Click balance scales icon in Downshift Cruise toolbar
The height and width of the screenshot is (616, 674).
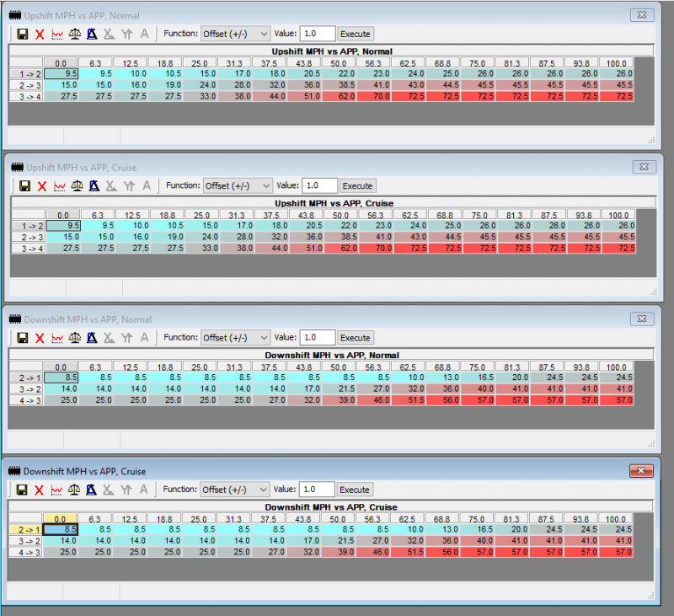[76, 490]
